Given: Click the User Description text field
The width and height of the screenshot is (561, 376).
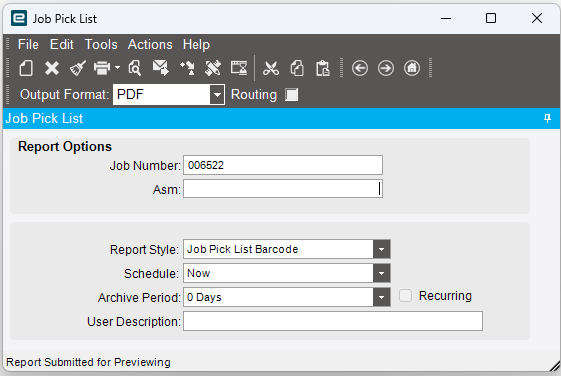Looking at the screenshot, I should (x=333, y=321).
